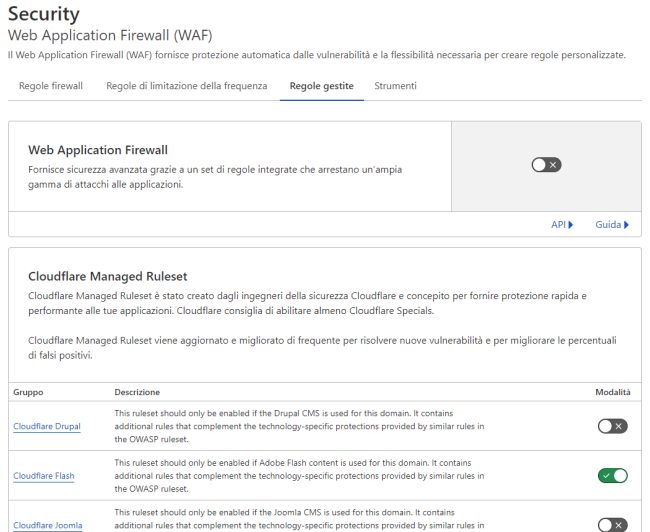Toggle the Cloudflare Joomla ruleset switch
This screenshot has width=650, height=532.
click(613, 525)
